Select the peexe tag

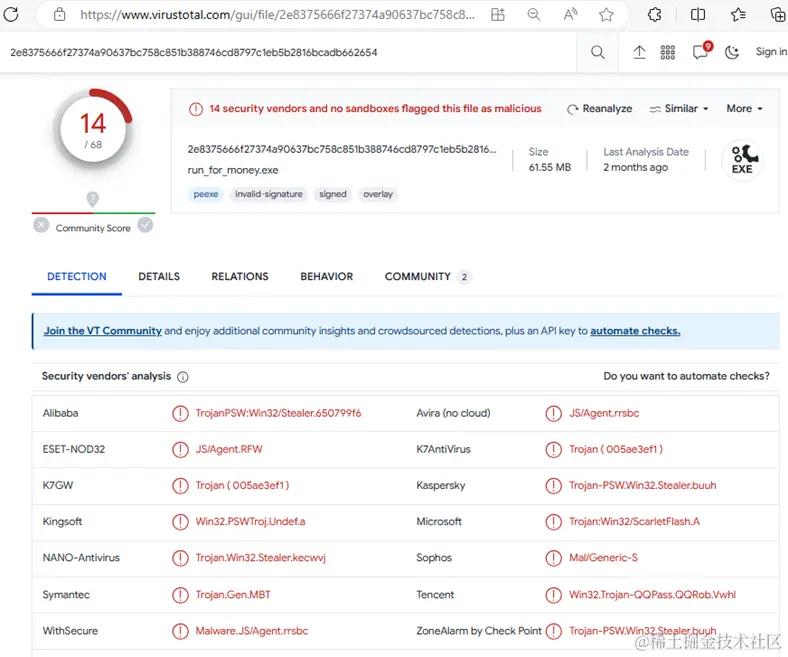[206, 194]
